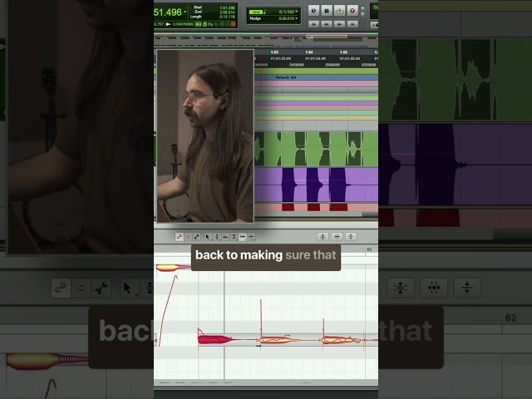Viewport: 532px width, 399px height.
Task: Click the webcam video overlay of presenter
Action: point(205,135)
